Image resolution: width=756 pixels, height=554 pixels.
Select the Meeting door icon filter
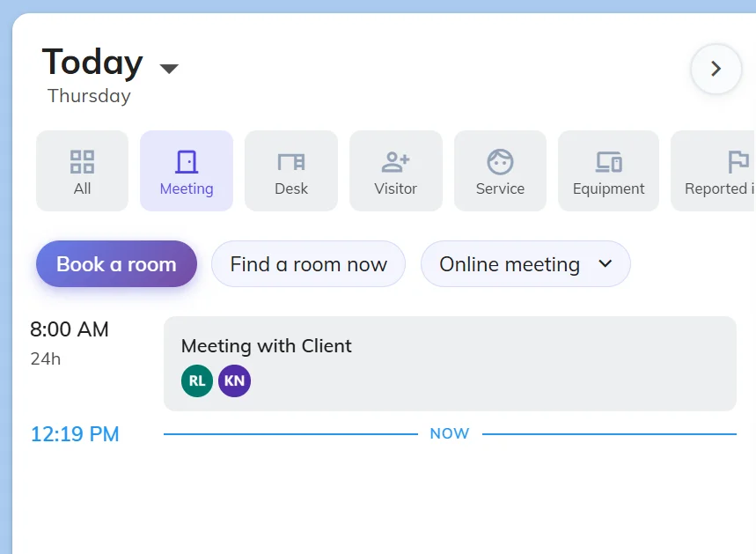(x=186, y=162)
